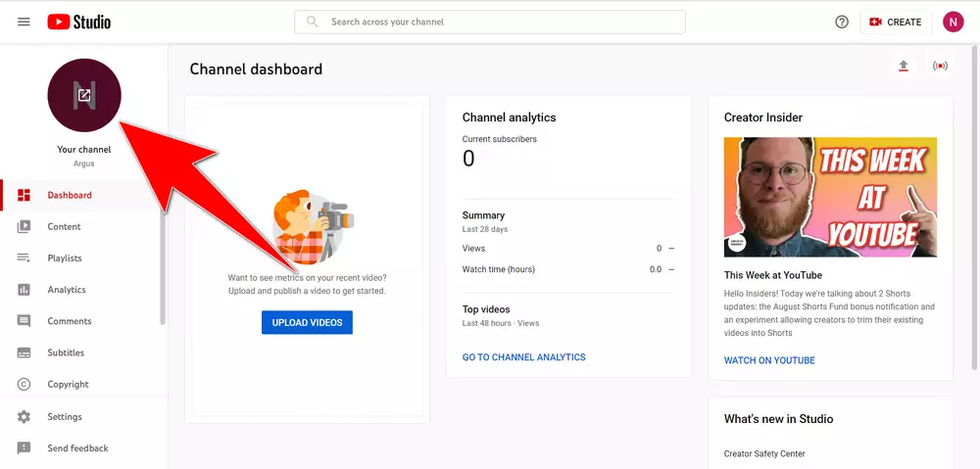980x469 pixels.
Task: Open the hamburger navigation menu
Action: tap(24, 22)
